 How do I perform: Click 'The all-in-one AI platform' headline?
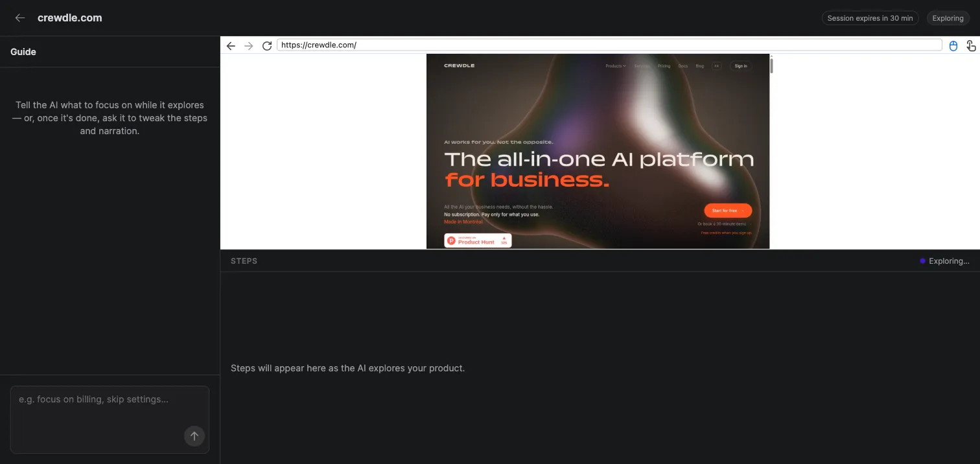tap(600, 159)
